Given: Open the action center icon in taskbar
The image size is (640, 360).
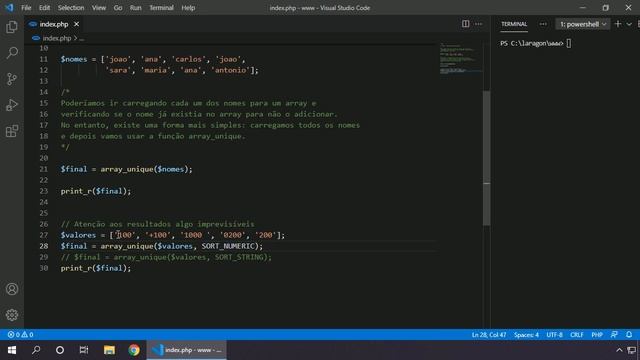Looking at the screenshot, I should click(632, 350).
